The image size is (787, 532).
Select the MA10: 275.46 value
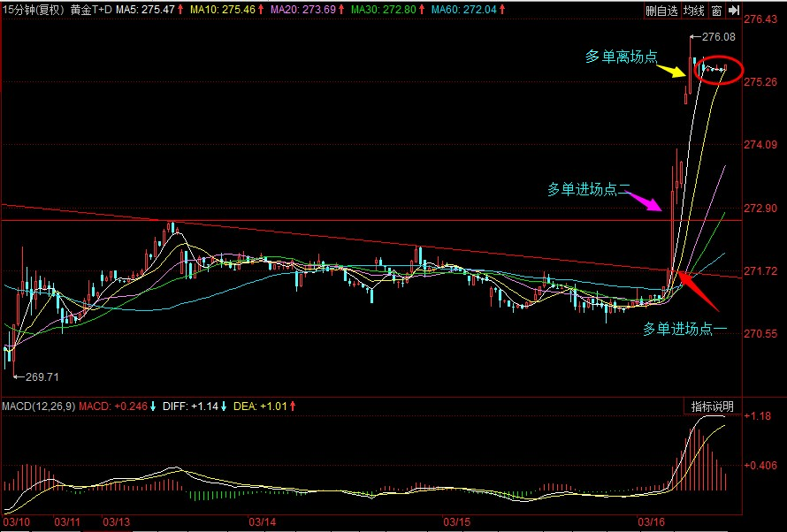pyautogui.click(x=223, y=10)
